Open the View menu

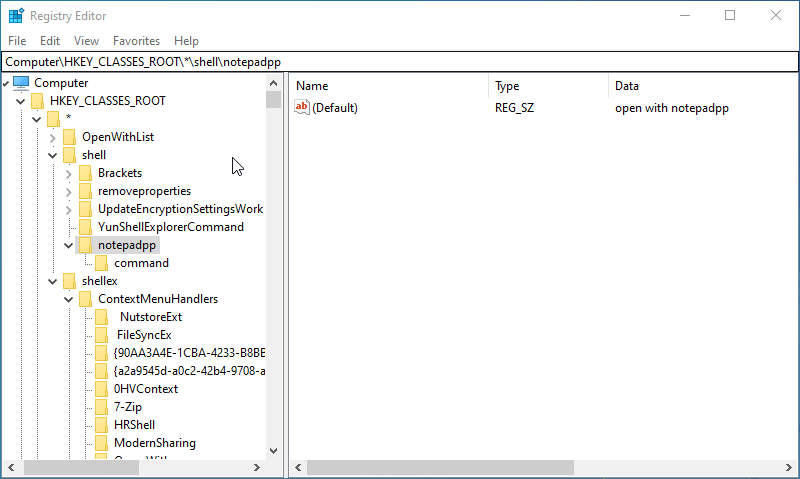[86, 41]
